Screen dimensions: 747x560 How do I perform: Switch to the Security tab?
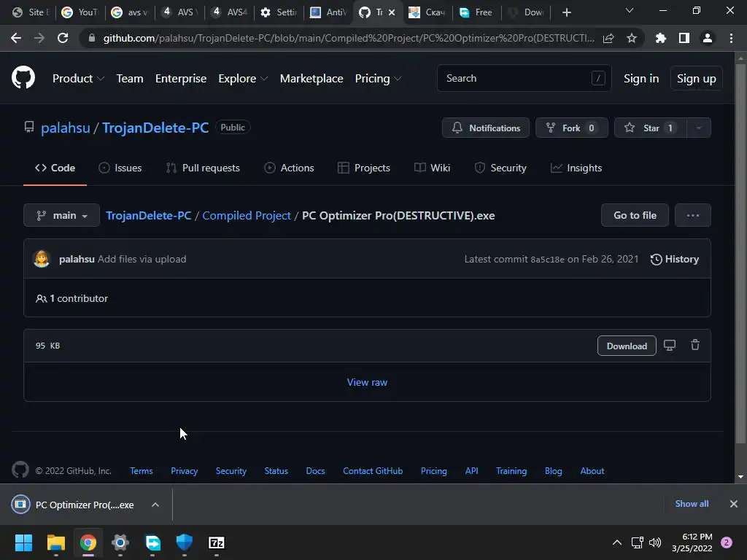[x=500, y=168]
